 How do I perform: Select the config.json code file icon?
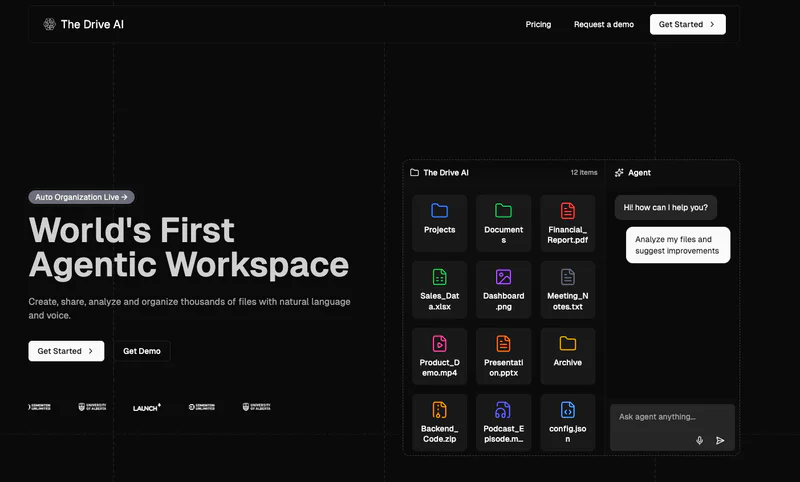tap(567, 410)
